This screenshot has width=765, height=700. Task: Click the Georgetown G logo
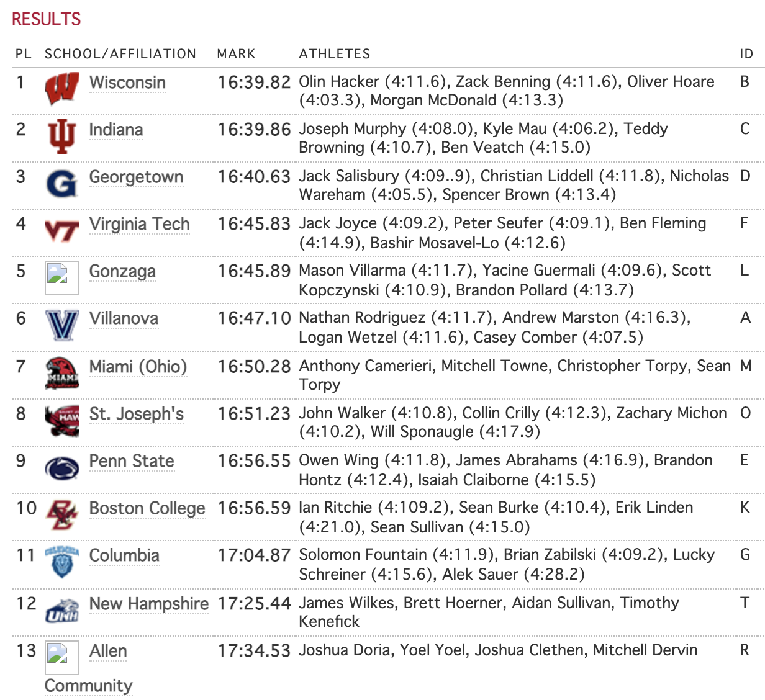coord(62,183)
